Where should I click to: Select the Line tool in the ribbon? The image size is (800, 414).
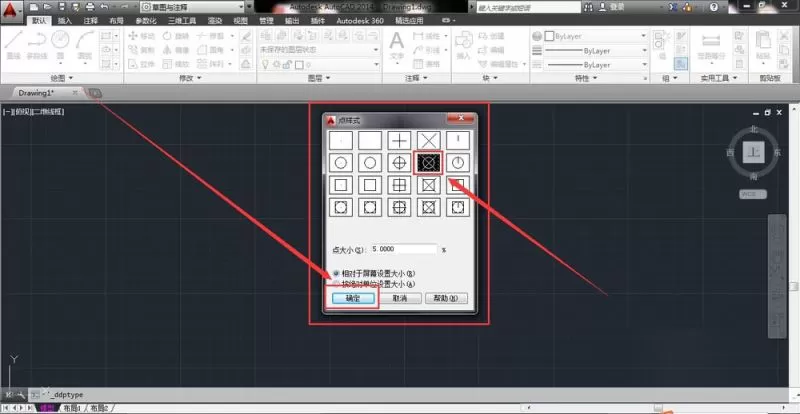tap(13, 43)
